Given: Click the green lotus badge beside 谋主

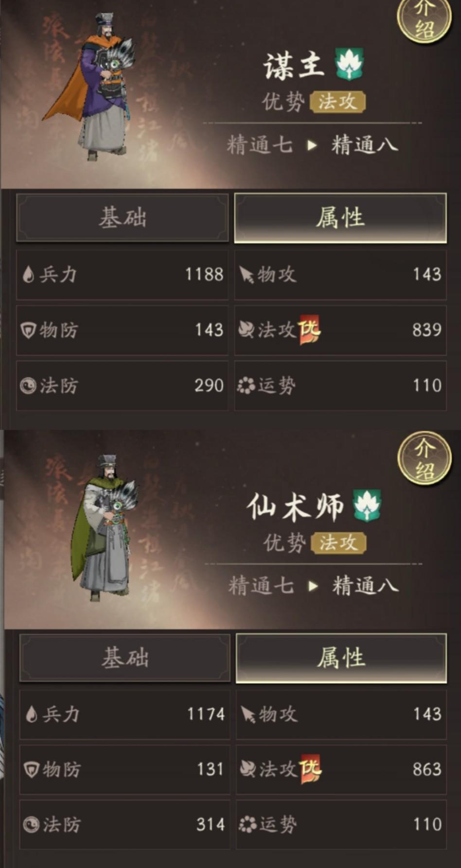Looking at the screenshot, I should [x=349, y=65].
